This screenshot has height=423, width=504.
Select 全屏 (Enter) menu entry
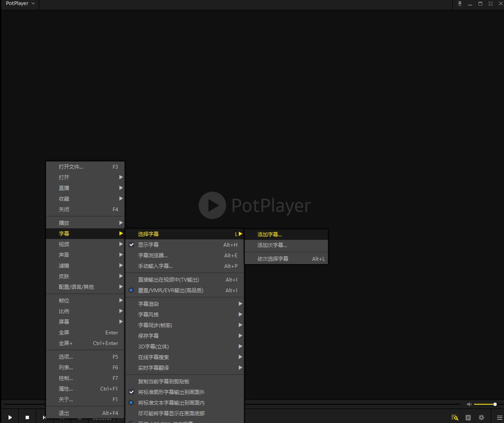85,332
